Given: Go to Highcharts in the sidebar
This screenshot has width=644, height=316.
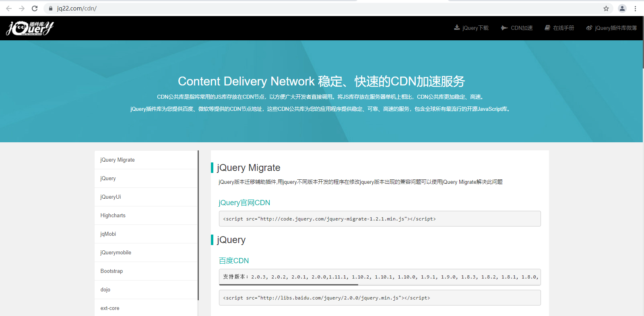Looking at the screenshot, I should pos(146,216).
